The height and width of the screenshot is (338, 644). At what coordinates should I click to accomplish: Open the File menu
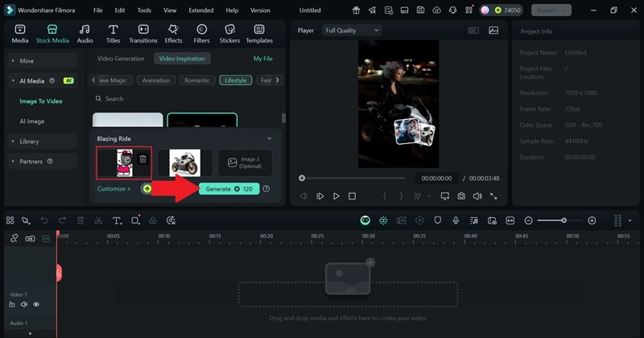[97, 10]
